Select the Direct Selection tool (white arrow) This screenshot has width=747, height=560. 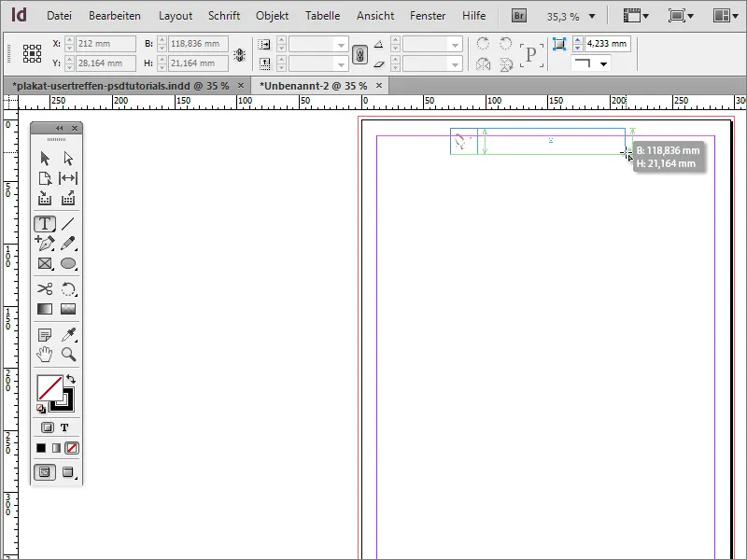click(68, 158)
